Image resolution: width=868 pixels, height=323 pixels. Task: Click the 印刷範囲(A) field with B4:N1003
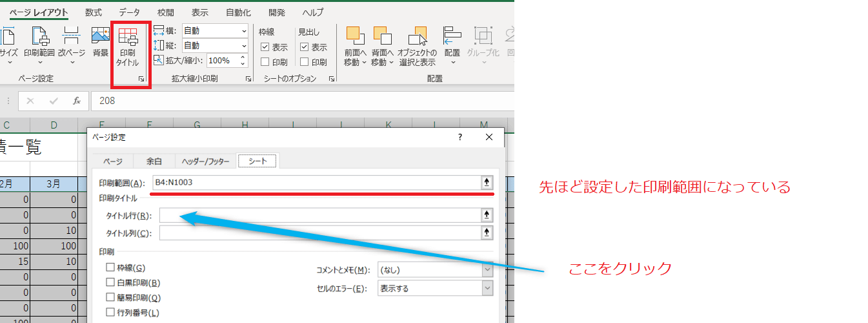[x=317, y=183]
